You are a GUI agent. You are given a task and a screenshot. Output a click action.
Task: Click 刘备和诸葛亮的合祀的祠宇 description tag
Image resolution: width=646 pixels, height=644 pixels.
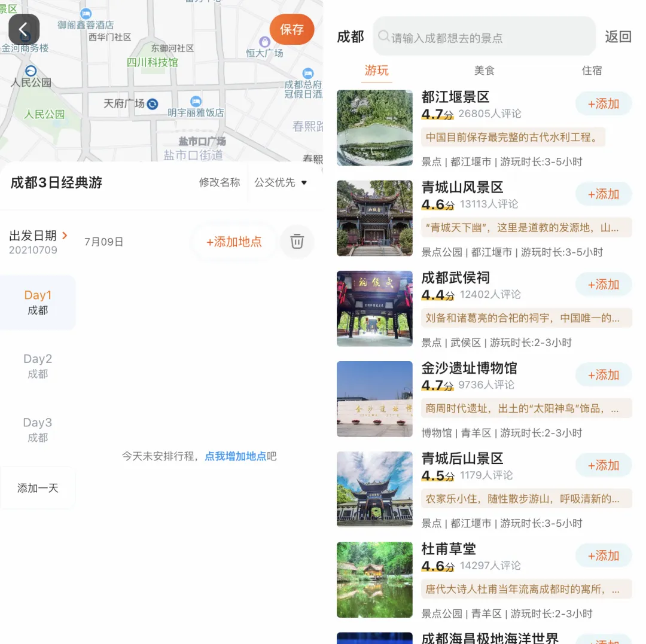pos(526,318)
